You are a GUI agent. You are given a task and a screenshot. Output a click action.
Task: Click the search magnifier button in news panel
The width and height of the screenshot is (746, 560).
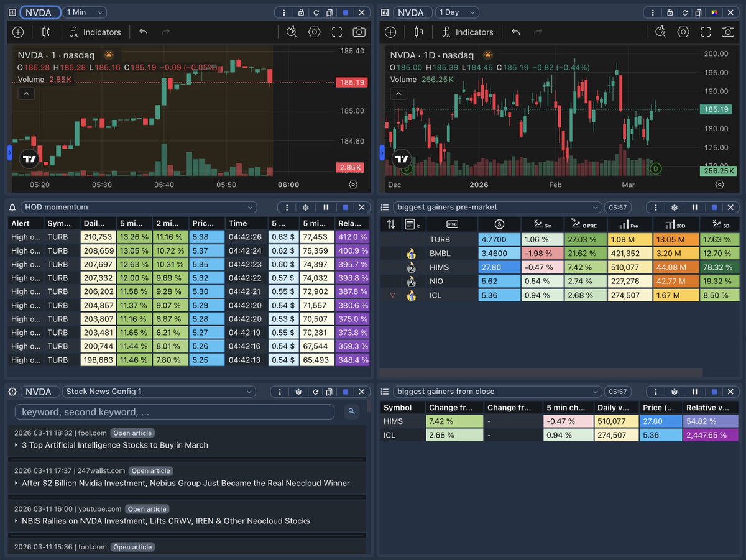click(x=351, y=411)
